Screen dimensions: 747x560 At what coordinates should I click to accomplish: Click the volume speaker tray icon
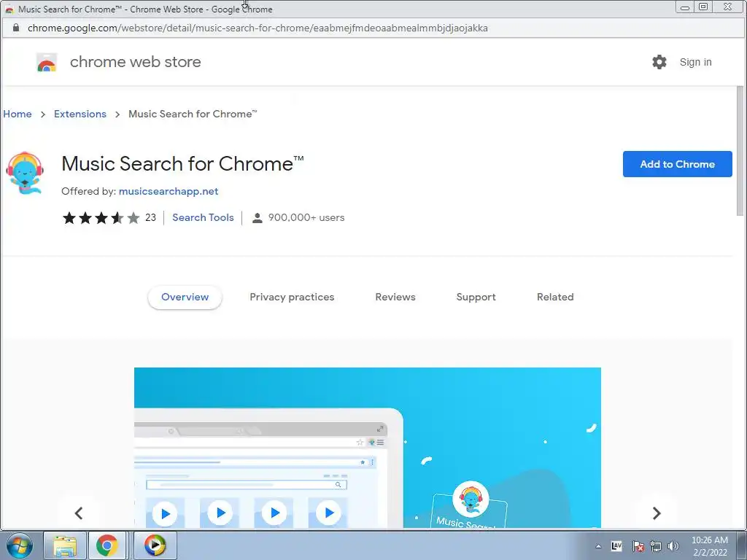pos(673,547)
